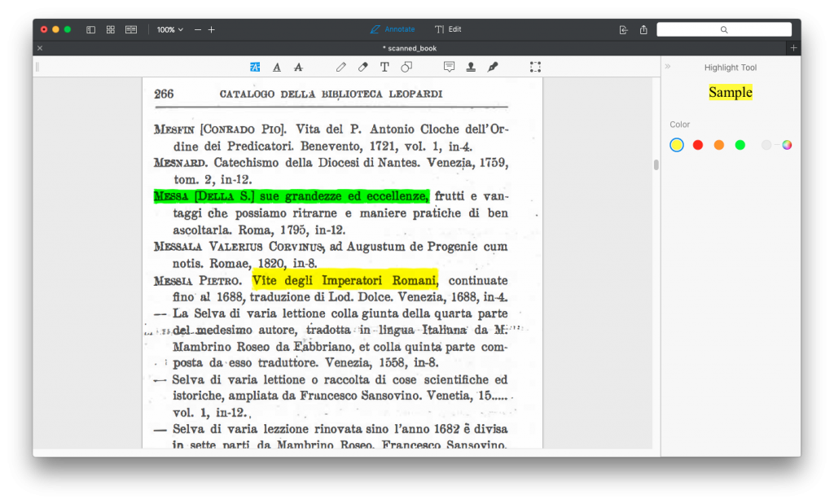Choose the green highlight color
The width and height of the screenshot is (834, 504).
point(740,145)
